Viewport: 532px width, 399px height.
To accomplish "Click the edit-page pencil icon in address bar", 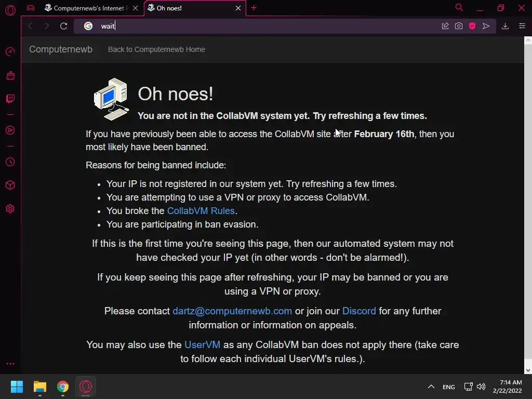I will pos(445,26).
